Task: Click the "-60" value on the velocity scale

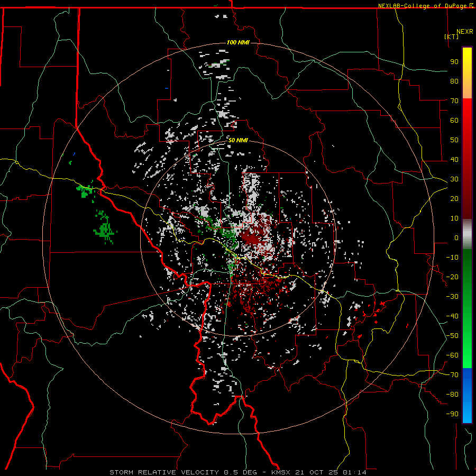Action: tap(452, 355)
